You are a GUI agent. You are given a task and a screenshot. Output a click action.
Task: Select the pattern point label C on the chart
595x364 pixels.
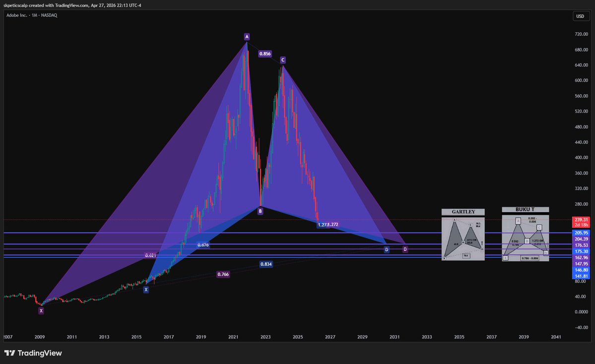pos(283,60)
